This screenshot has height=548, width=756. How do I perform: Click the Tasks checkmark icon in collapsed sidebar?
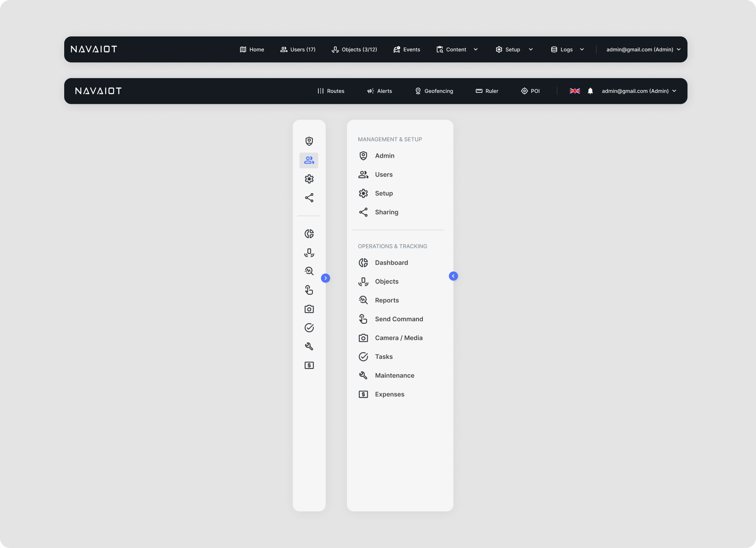tap(309, 328)
